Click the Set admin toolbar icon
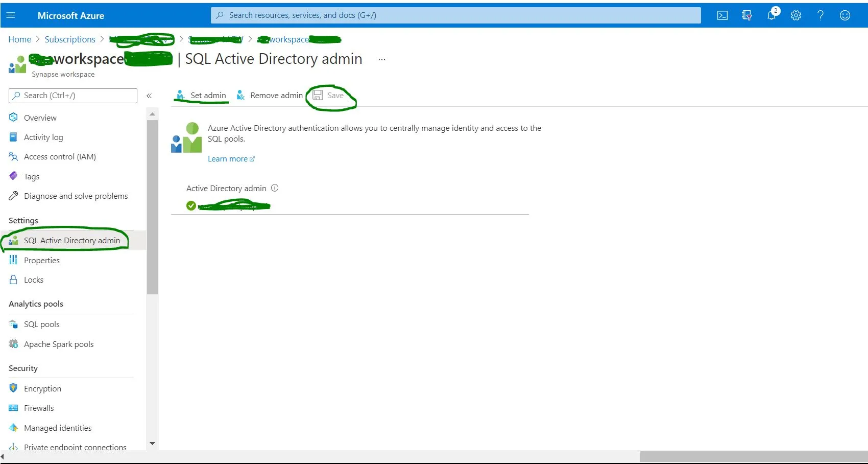Image resolution: width=868 pixels, height=464 pixels. coord(180,95)
